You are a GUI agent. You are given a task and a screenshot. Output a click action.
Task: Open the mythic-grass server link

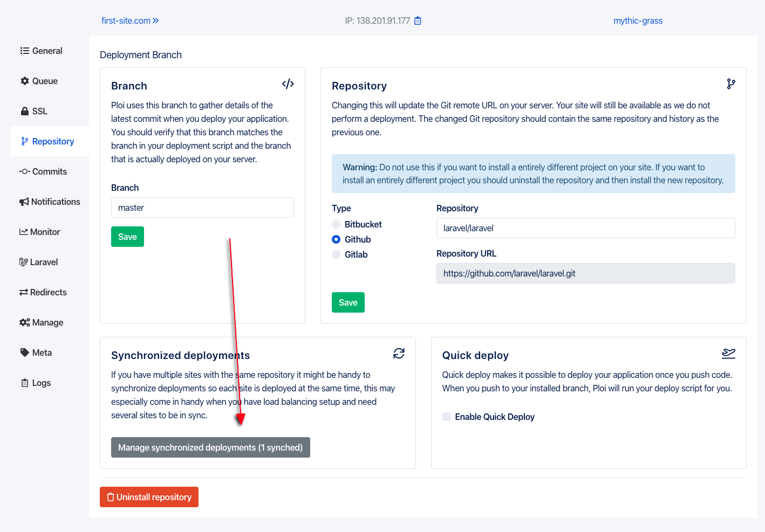tap(638, 20)
